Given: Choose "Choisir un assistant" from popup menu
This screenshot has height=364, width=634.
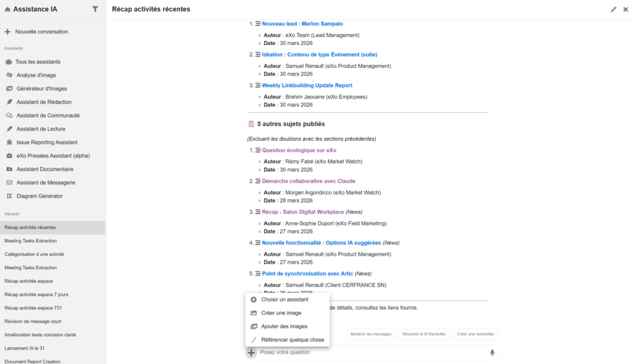Looking at the screenshot, I should pyautogui.click(x=284, y=300).
